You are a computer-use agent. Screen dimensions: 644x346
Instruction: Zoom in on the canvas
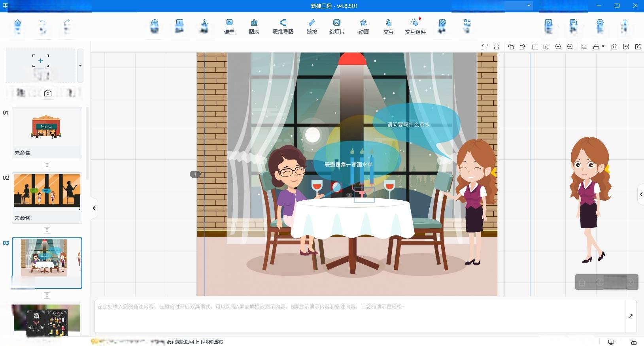[x=558, y=47]
